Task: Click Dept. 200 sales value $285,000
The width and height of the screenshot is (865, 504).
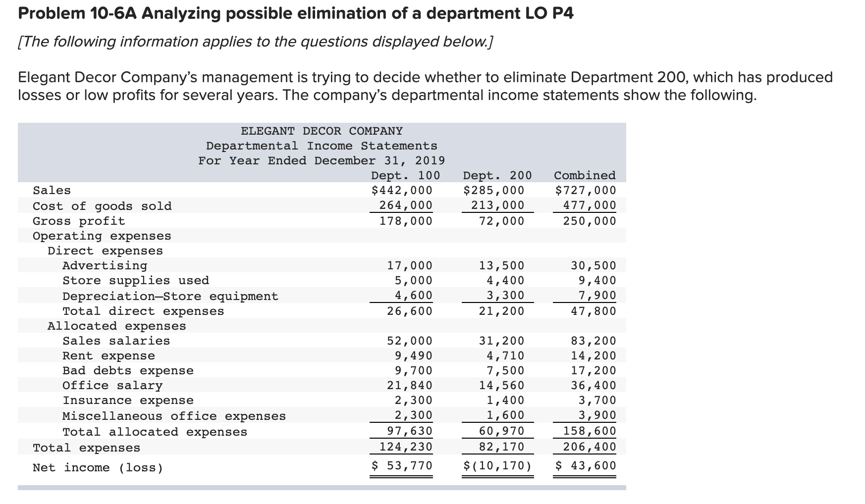Action: (x=493, y=191)
